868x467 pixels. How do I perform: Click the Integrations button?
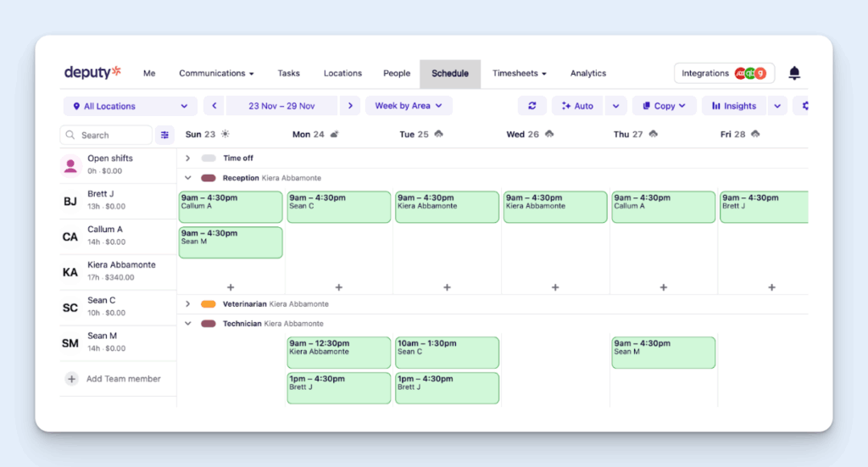click(x=724, y=73)
